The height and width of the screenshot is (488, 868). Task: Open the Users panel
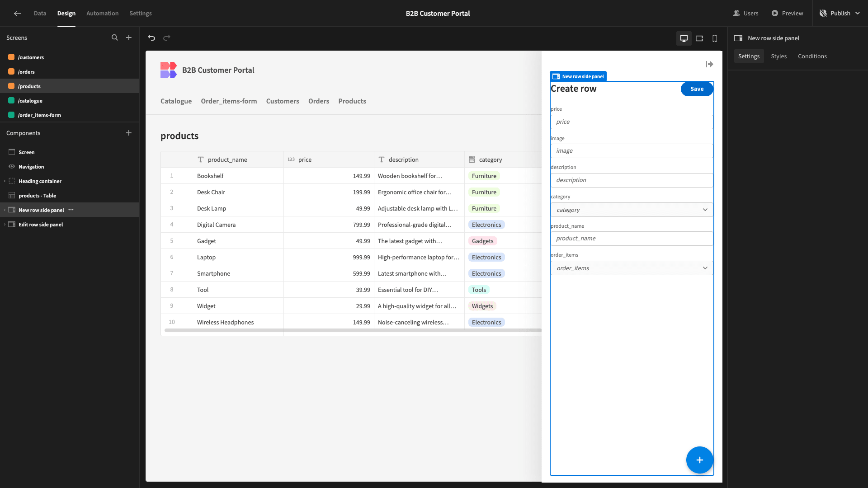(745, 14)
